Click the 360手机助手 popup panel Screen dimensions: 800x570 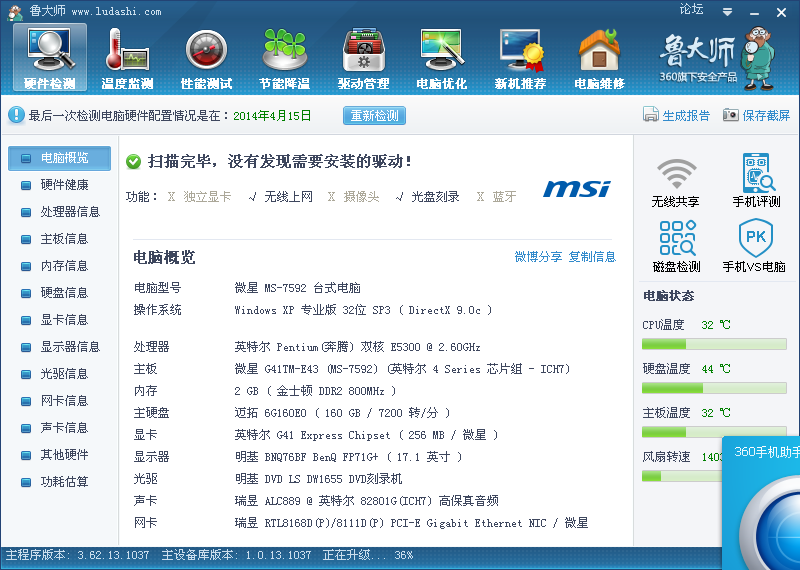tap(761, 503)
